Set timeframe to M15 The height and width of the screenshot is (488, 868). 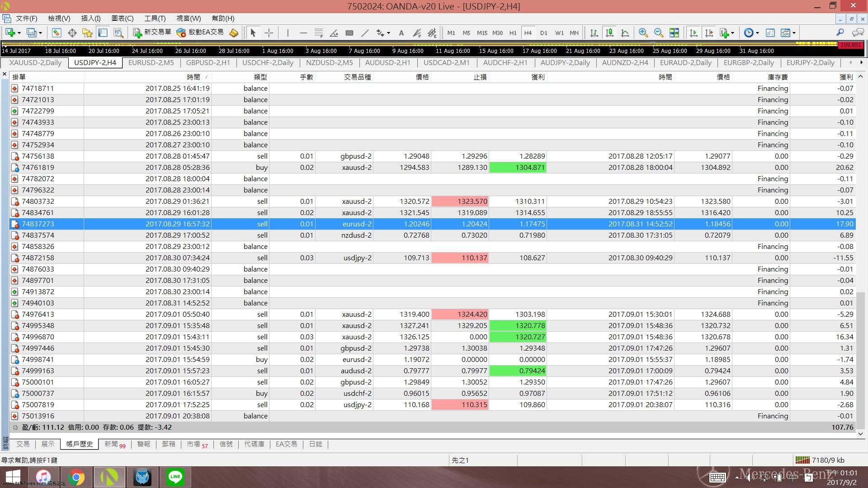click(x=482, y=33)
